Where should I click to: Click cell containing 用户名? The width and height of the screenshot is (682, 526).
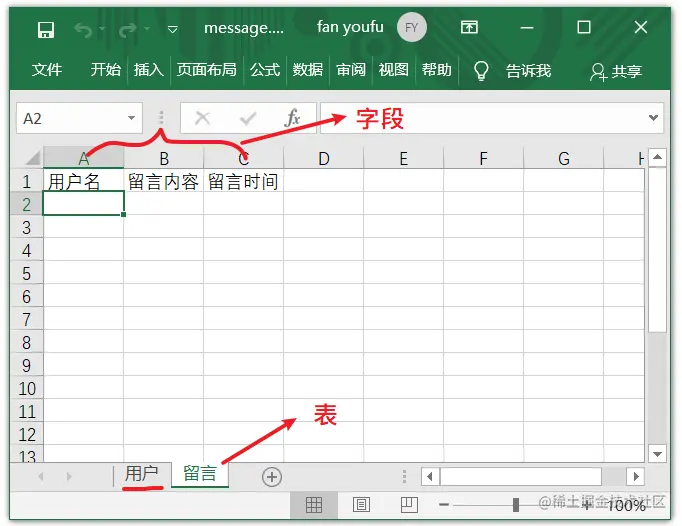click(x=84, y=181)
